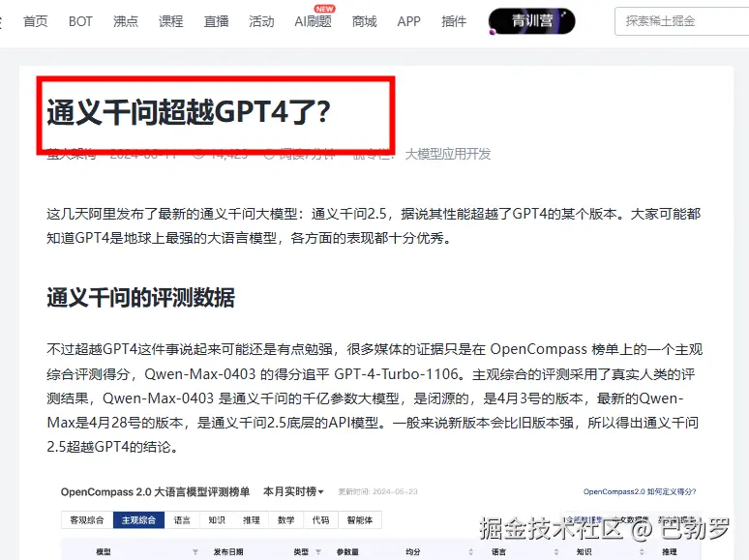
Task: Click the filter icon in 参数量 column
Action: (x=384, y=552)
